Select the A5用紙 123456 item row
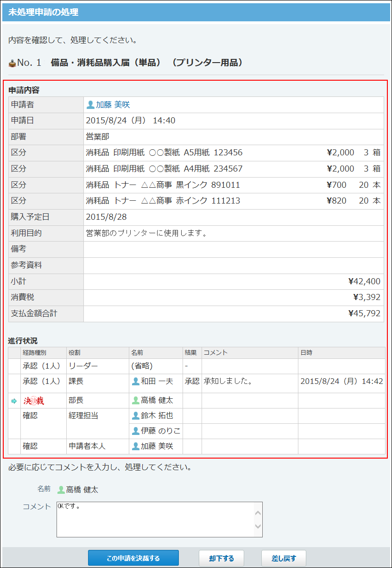 click(196, 153)
